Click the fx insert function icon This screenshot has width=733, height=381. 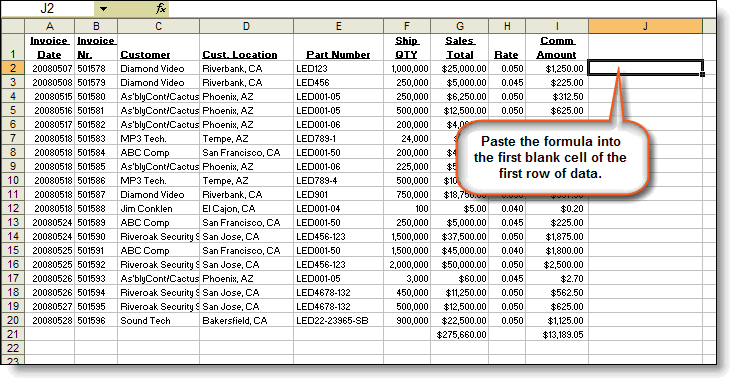pyautogui.click(x=160, y=8)
